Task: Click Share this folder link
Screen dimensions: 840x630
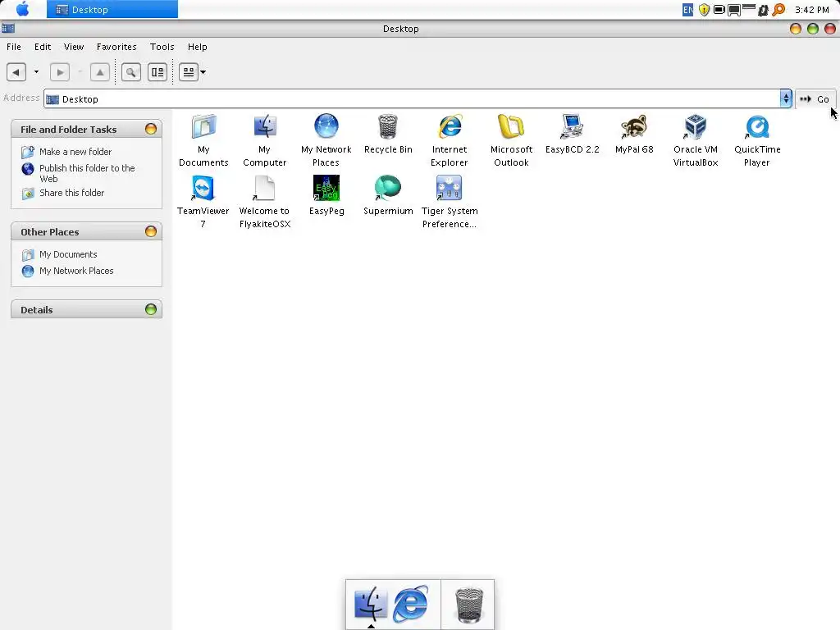Action: click(72, 192)
